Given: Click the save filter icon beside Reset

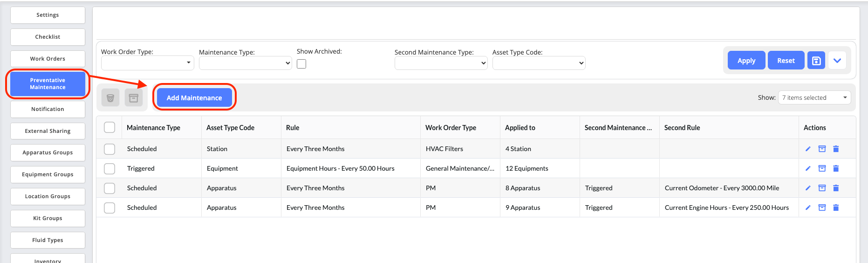Looking at the screenshot, I should click(x=816, y=61).
